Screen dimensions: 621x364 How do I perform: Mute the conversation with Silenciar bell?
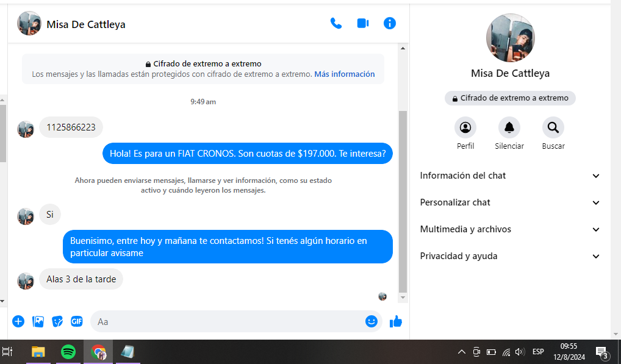(x=509, y=127)
